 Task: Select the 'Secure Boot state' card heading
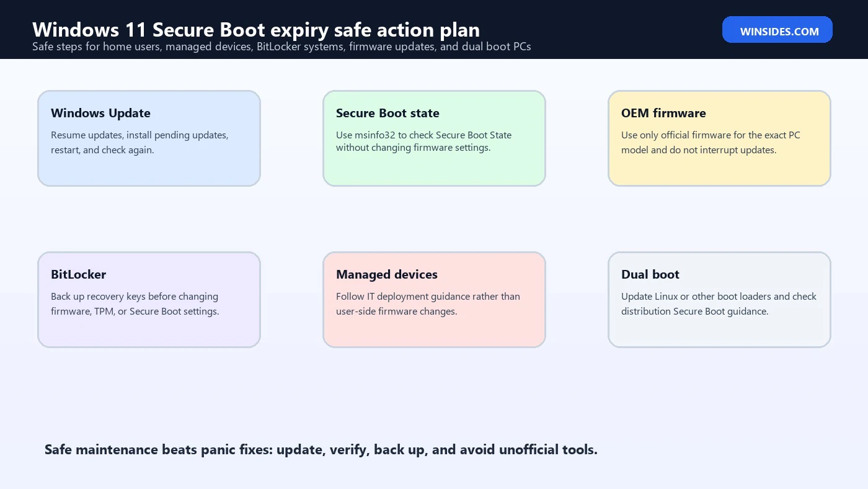pos(387,113)
